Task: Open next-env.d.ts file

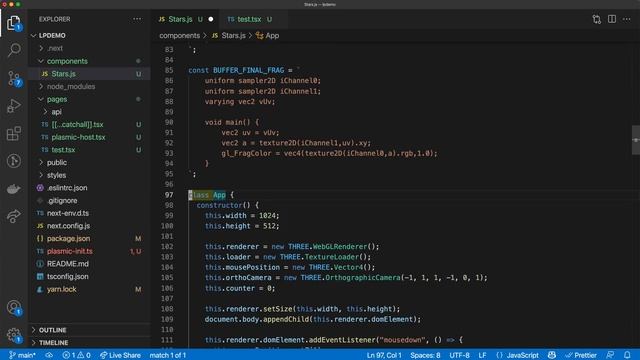Action: click(89, 213)
